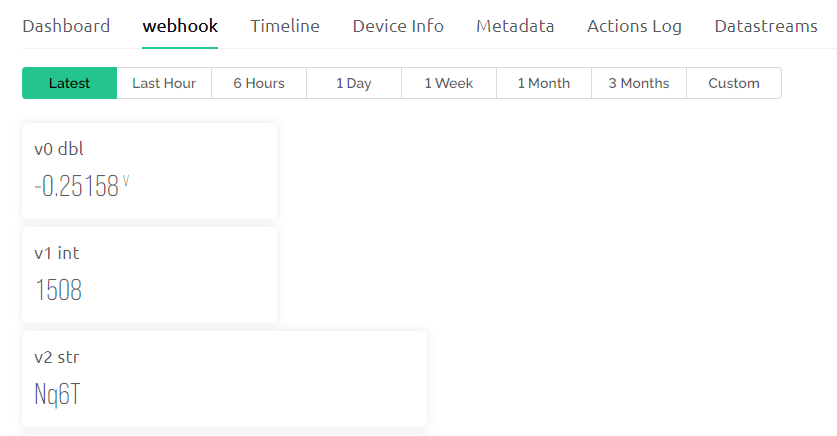Click the Nq6T string value

57,395
